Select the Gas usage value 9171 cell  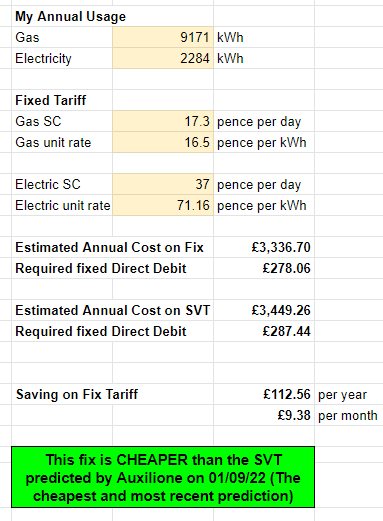pyautogui.click(x=163, y=37)
